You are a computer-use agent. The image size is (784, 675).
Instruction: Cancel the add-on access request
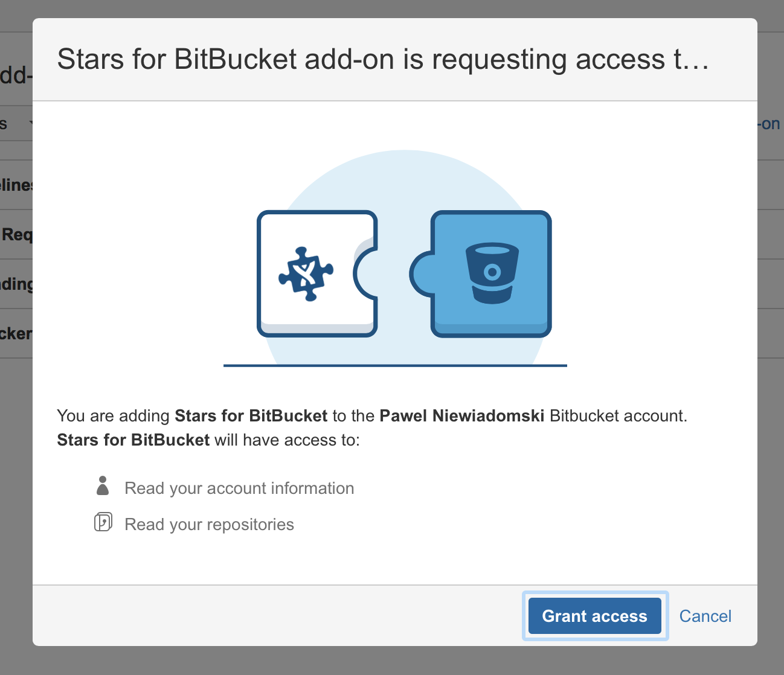705,616
